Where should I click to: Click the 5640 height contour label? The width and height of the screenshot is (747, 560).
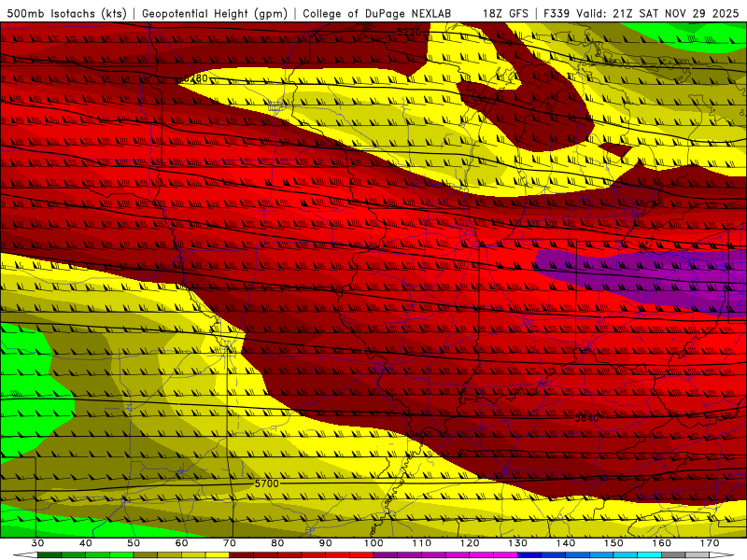[587, 418]
